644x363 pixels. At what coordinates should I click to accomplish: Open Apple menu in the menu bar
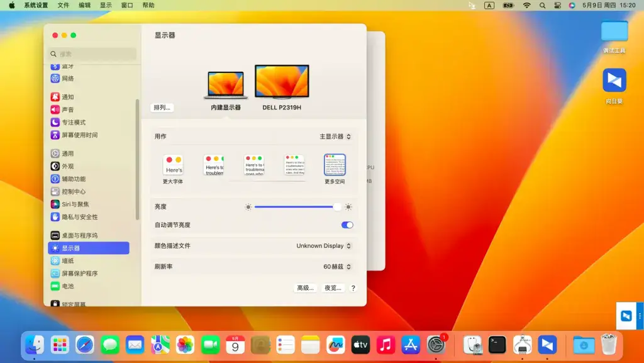click(x=12, y=5)
